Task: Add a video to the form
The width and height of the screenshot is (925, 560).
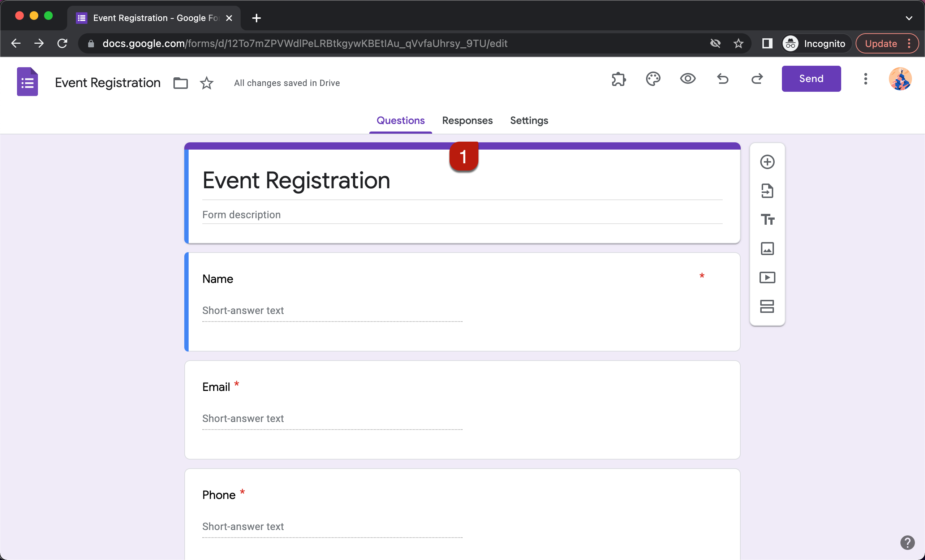Action: coord(768,277)
